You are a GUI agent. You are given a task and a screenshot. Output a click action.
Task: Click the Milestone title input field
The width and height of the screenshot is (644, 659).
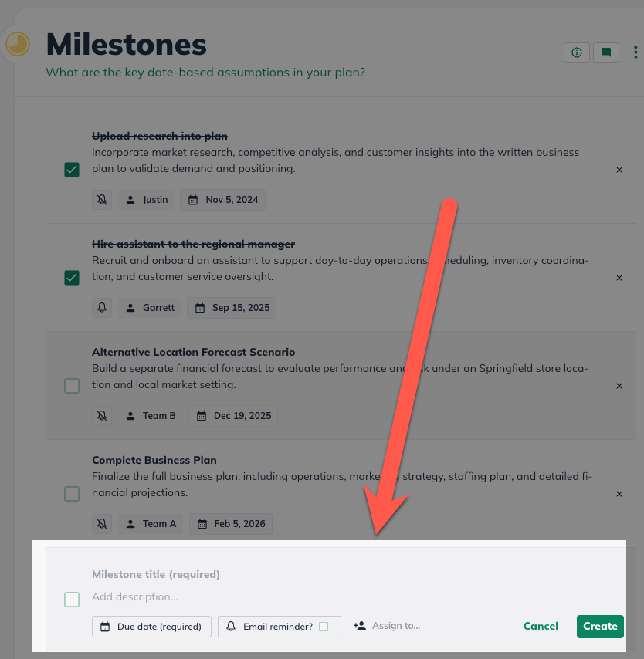click(x=232, y=574)
